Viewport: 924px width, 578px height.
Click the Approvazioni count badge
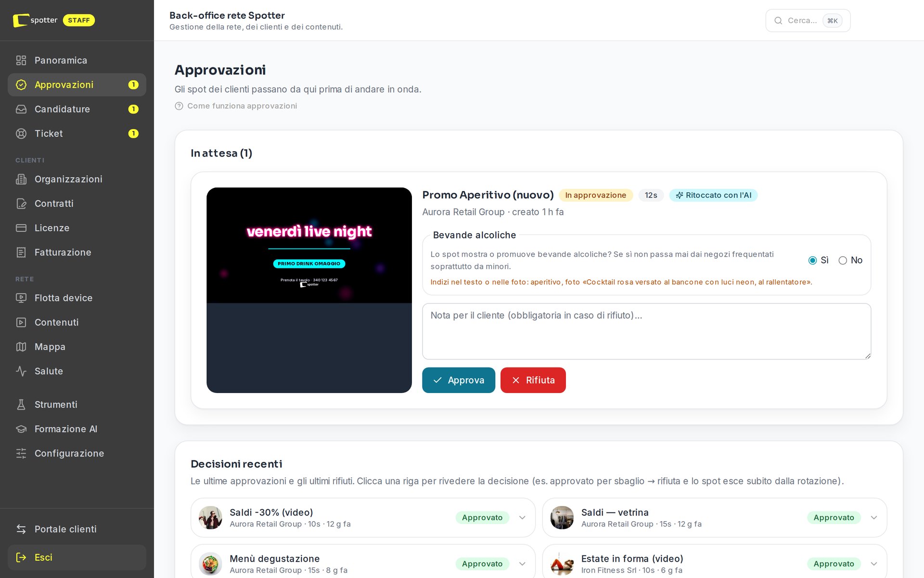pyautogui.click(x=133, y=85)
